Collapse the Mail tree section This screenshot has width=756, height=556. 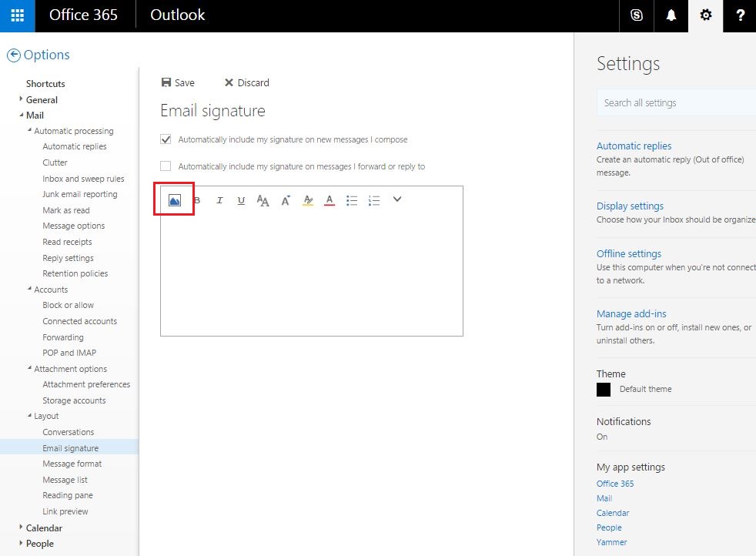click(x=21, y=115)
